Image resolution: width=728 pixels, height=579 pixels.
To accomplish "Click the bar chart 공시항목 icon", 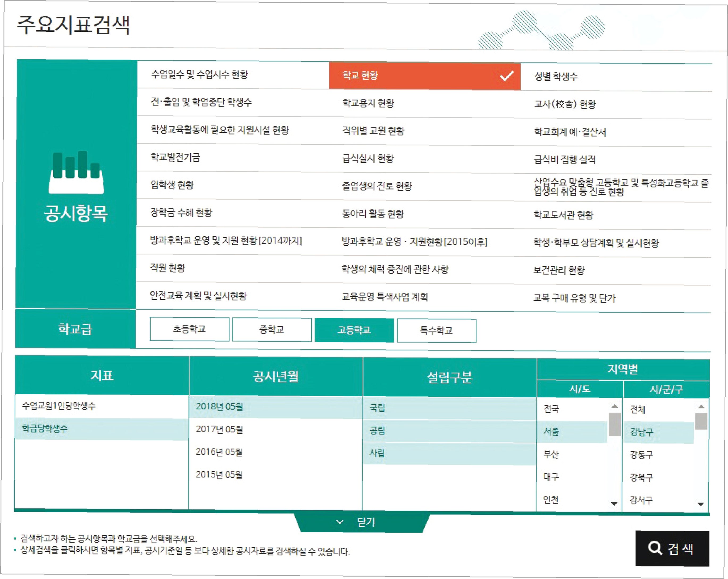I will 76,172.
